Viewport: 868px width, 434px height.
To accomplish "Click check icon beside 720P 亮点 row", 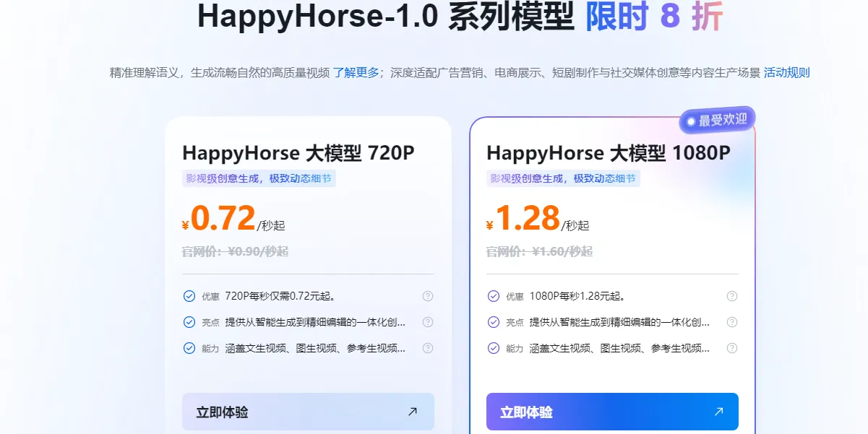I will coord(189,322).
